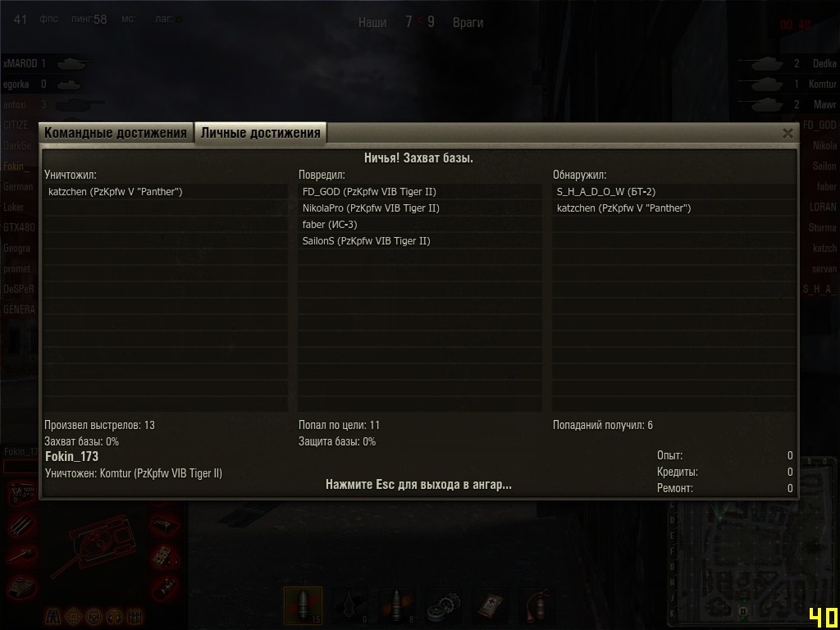Click the gun module damage icon

tap(21, 555)
